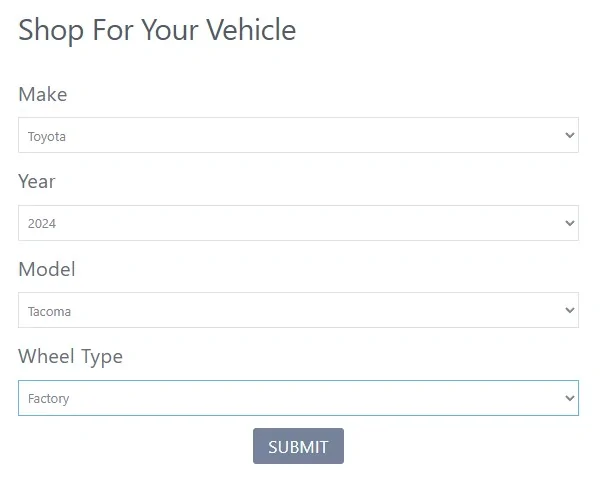Click the word "Shop" in the heading
The width and height of the screenshot is (606, 480).
click(51, 30)
